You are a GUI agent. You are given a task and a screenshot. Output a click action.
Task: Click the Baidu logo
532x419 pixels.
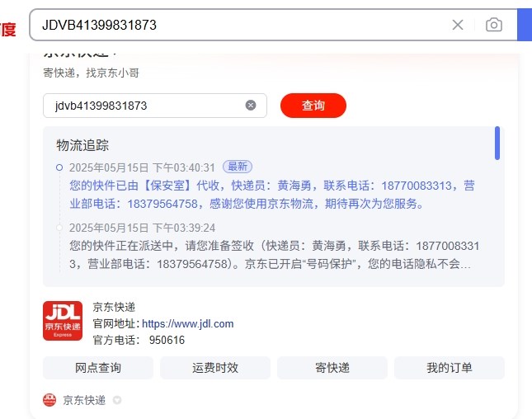[x=8, y=29]
